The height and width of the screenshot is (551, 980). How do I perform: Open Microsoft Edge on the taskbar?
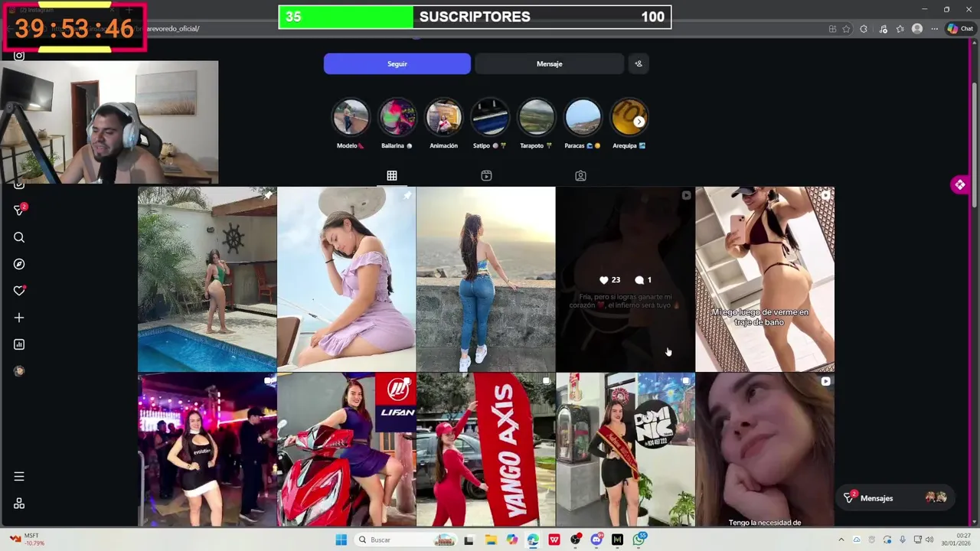[x=533, y=540]
